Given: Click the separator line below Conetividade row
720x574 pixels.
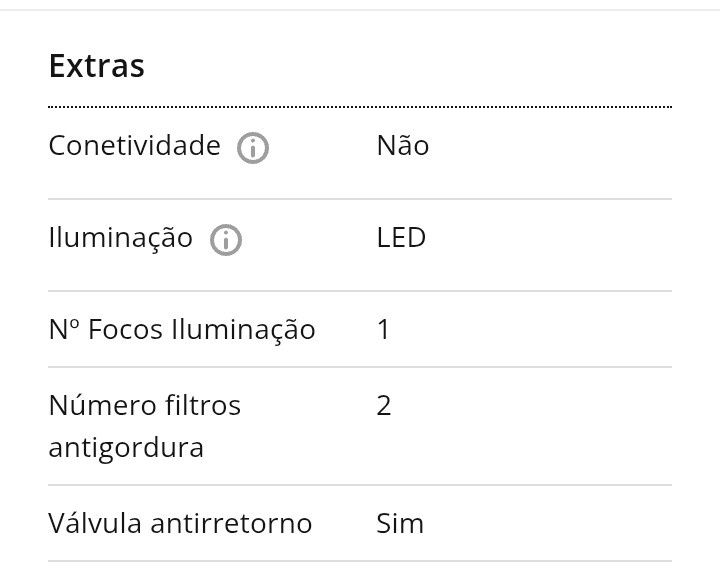Looking at the screenshot, I should tap(360, 199).
